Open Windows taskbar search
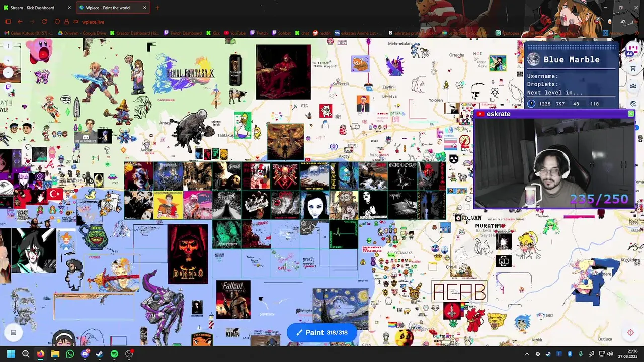This screenshot has height=362, width=644. coord(26,354)
